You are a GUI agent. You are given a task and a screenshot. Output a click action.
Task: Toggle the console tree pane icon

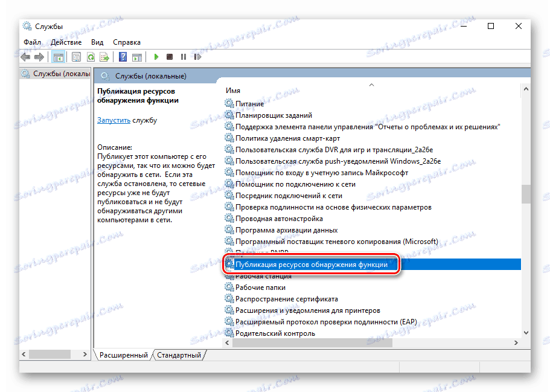coord(58,56)
